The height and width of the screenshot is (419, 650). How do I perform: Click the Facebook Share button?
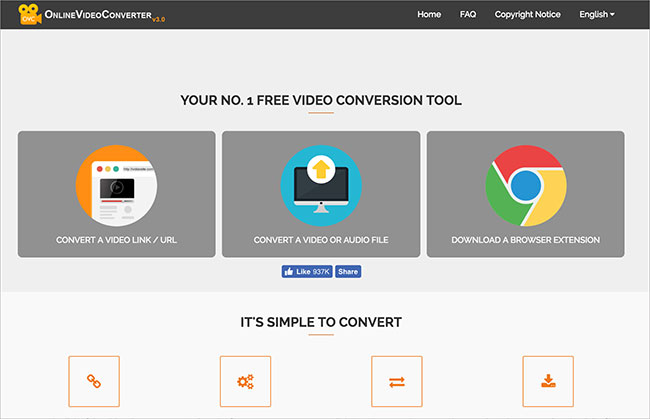[348, 271]
